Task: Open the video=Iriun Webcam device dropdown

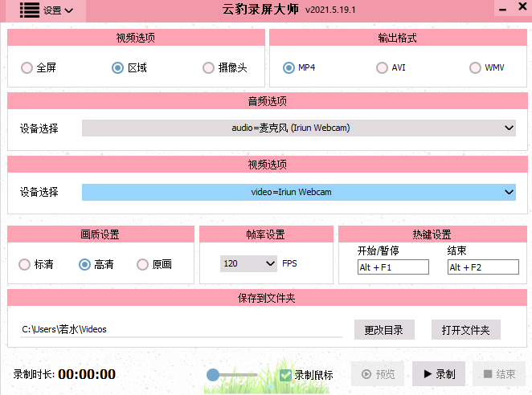Action: [299, 192]
